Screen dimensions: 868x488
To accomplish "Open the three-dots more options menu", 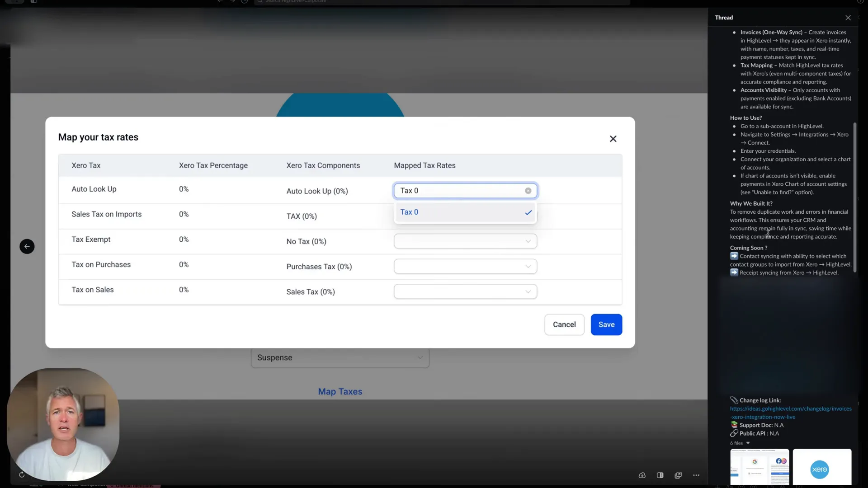I will click(x=696, y=475).
